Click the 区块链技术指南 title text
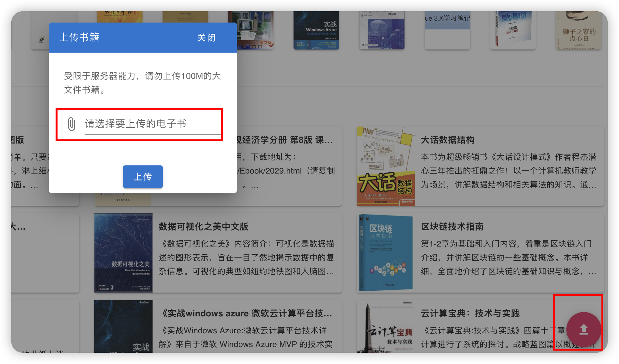Screen dimensions: 619x364 (x=452, y=226)
